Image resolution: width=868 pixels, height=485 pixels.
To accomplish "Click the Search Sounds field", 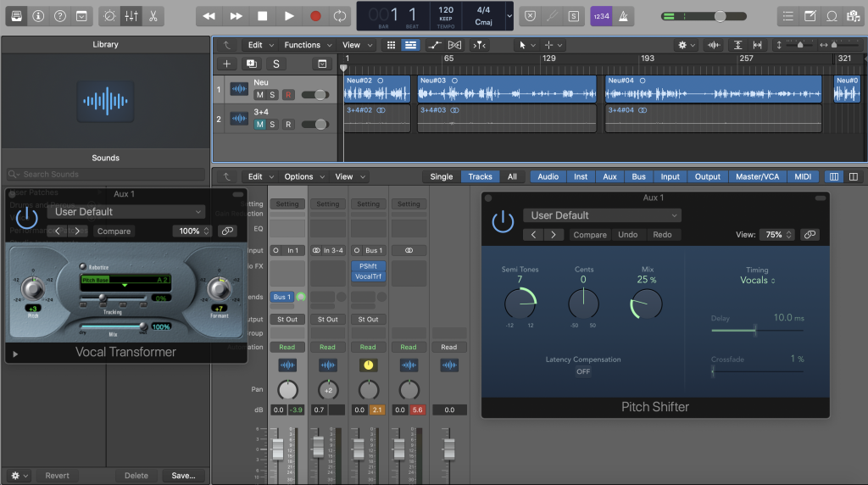I will click(106, 175).
